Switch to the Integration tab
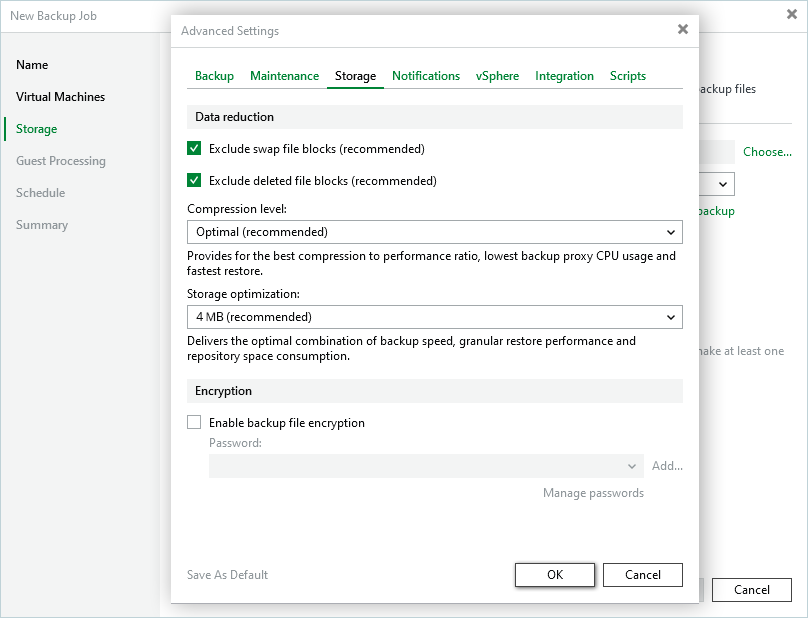 564,76
